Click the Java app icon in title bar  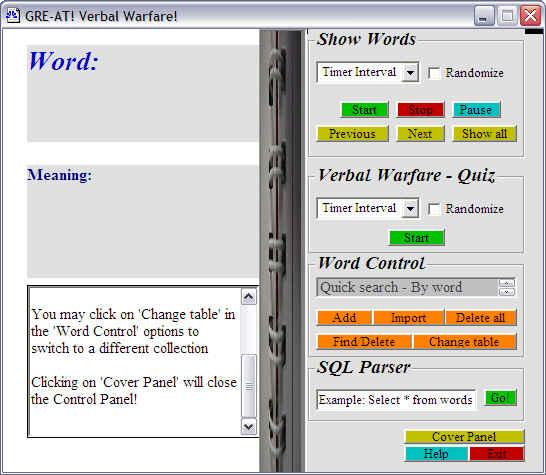point(13,16)
